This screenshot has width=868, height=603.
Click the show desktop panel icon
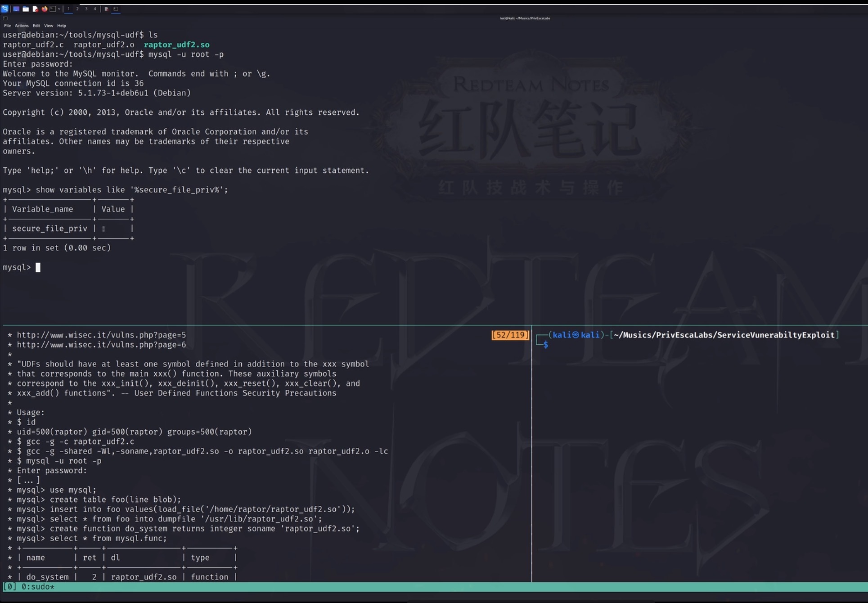click(x=16, y=9)
